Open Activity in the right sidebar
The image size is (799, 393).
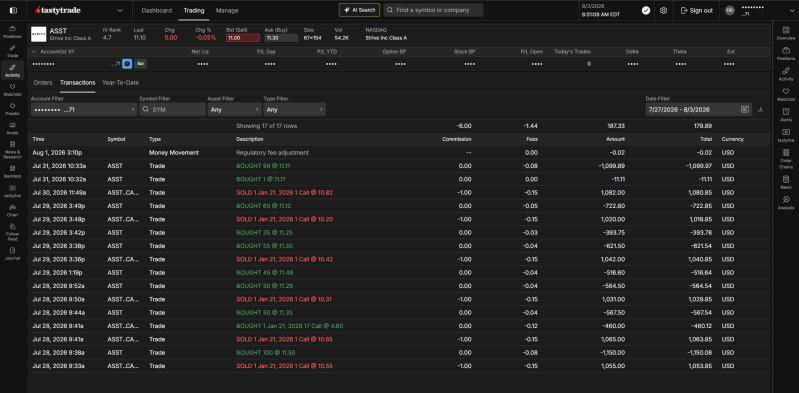click(786, 74)
